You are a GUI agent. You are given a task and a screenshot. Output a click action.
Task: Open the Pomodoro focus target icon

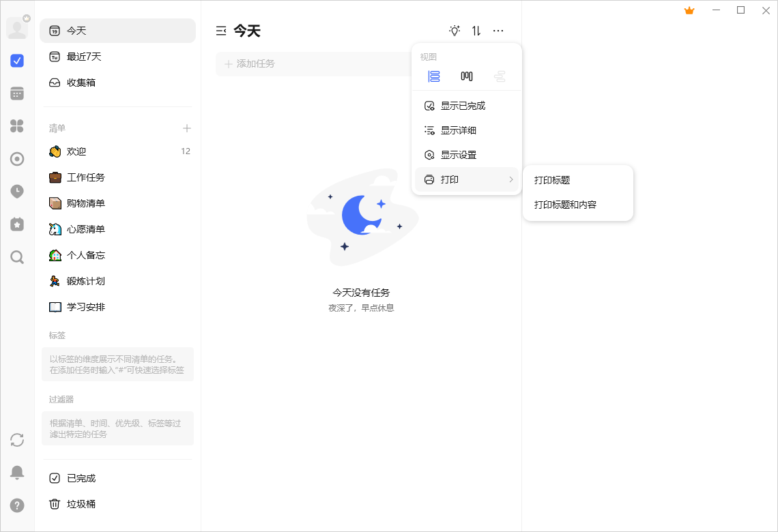coord(17,159)
